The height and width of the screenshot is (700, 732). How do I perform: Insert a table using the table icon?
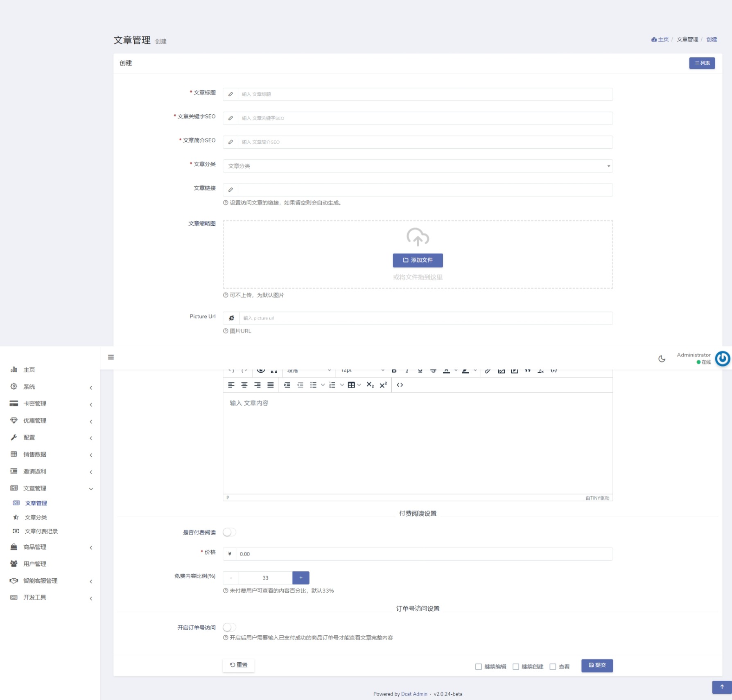351,385
